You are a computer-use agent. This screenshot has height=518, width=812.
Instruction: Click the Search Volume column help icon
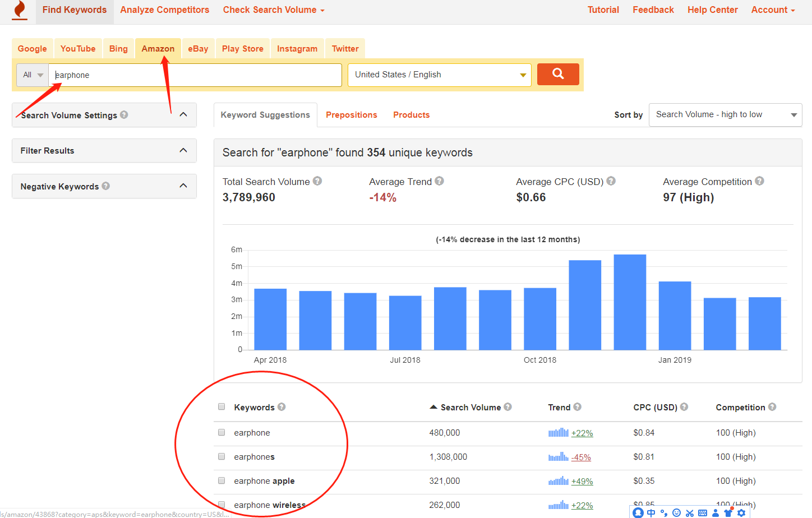[x=507, y=406]
